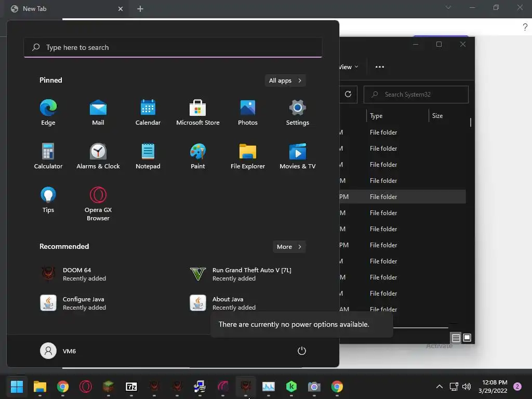Open Alarms & Clock
Image resolution: width=532 pixels, height=399 pixels.
tap(98, 156)
